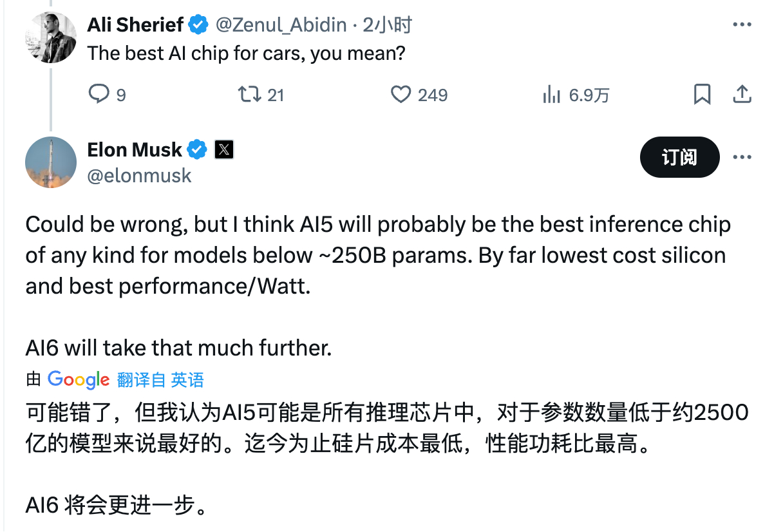The image size is (774, 532).
Task: Click Ali Sherief's verified checkmark badge
Action: tap(198, 25)
